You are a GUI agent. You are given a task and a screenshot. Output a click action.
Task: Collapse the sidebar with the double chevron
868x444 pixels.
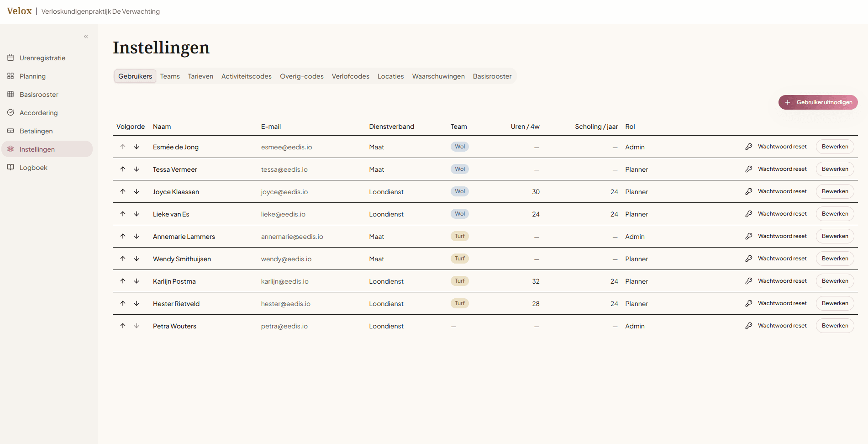86,37
